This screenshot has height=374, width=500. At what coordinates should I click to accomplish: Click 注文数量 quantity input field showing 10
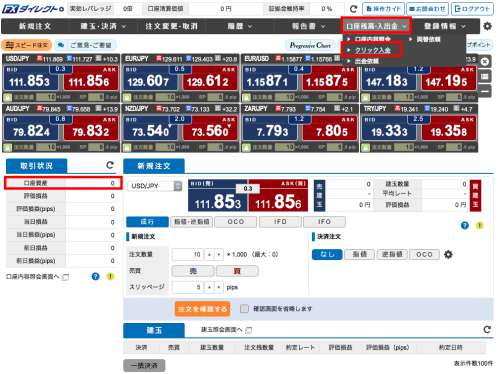(x=187, y=255)
